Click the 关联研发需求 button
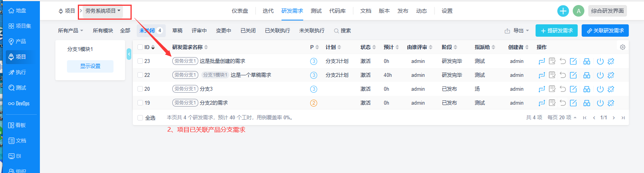The image size is (644, 173). (605, 31)
